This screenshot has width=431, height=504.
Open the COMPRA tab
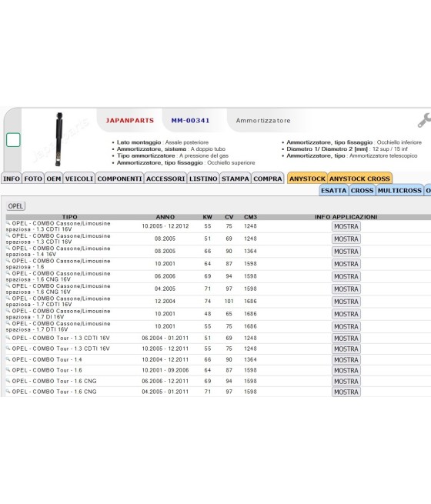[268, 179]
